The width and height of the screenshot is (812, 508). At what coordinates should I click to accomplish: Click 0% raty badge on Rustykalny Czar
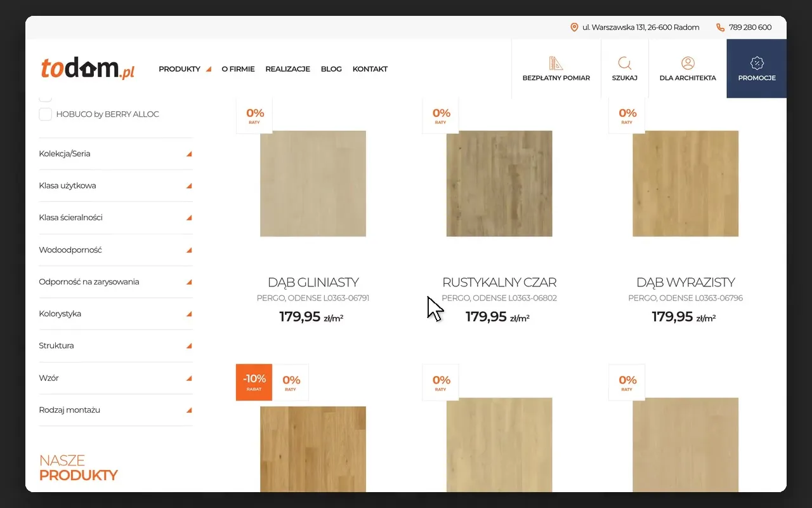pyautogui.click(x=441, y=116)
